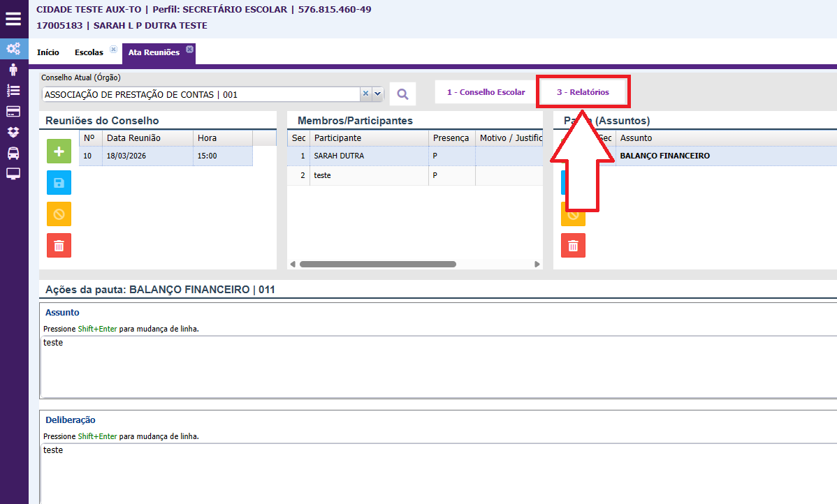Click the gears settings sidebar icon
The height and width of the screenshot is (504, 837).
[x=13, y=49]
